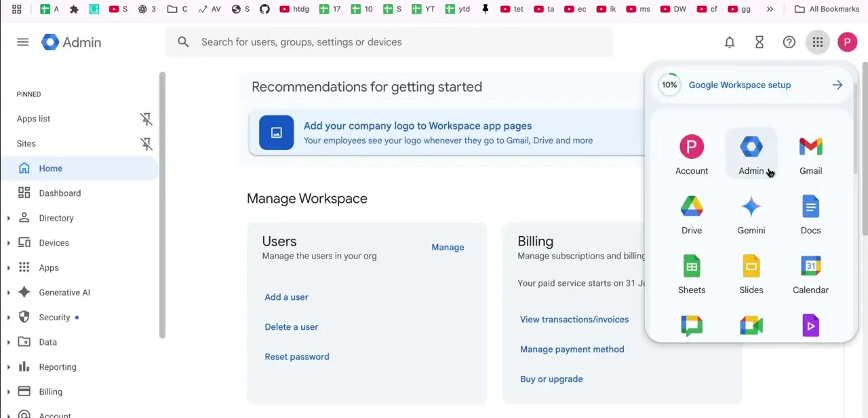Click Delete a user link
The width and height of the screenshot is (868, 418).
click(292, 327)
